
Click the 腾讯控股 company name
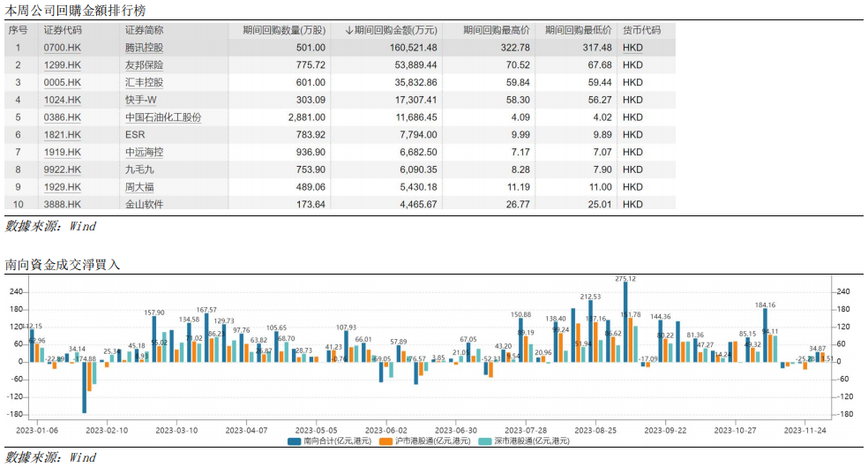[144, 48]
